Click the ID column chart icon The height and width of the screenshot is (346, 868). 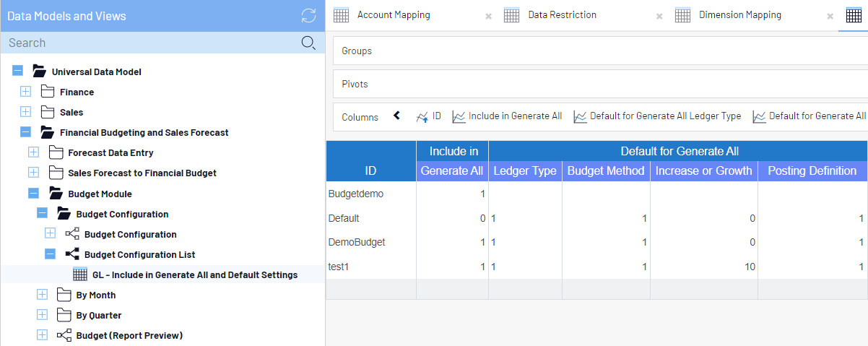coord(422,116)
